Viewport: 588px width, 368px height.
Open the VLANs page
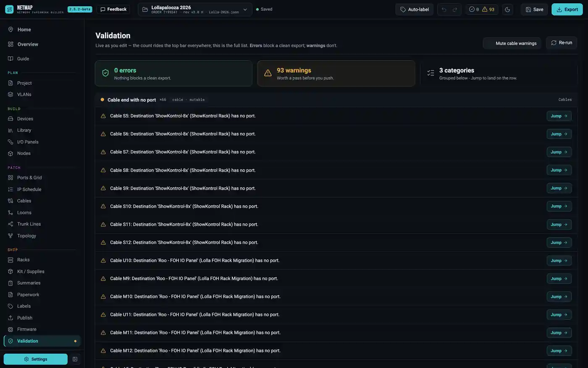pos(42,94)
